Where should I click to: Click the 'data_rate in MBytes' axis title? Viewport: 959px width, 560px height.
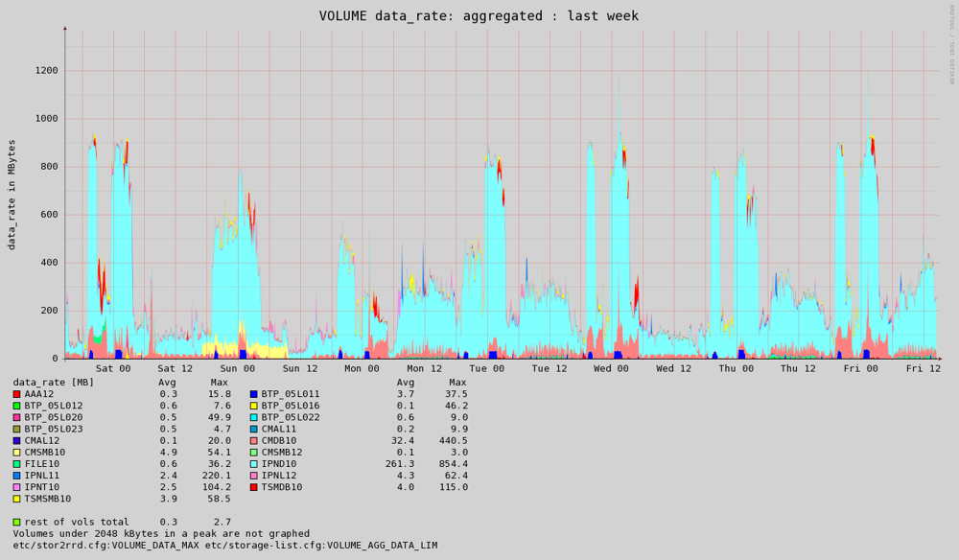[x=12, y=195]
